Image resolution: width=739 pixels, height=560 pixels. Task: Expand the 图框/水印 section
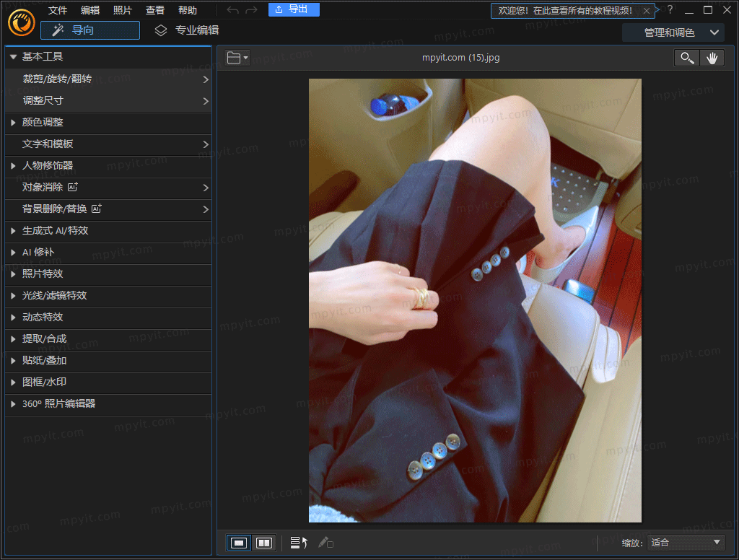(108, 382)
